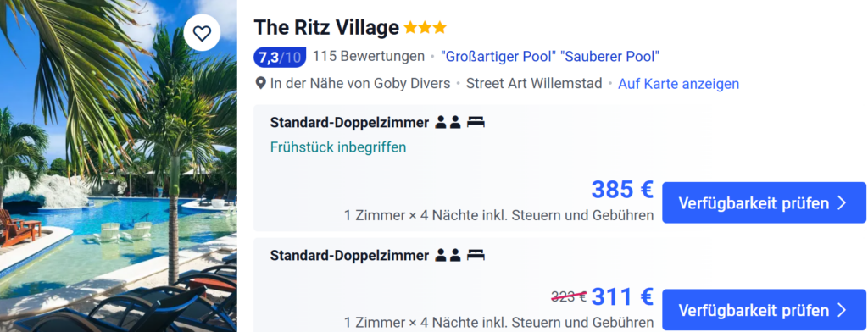Click the 311 € discounted price
868x332 pixels.
(622, 296)
